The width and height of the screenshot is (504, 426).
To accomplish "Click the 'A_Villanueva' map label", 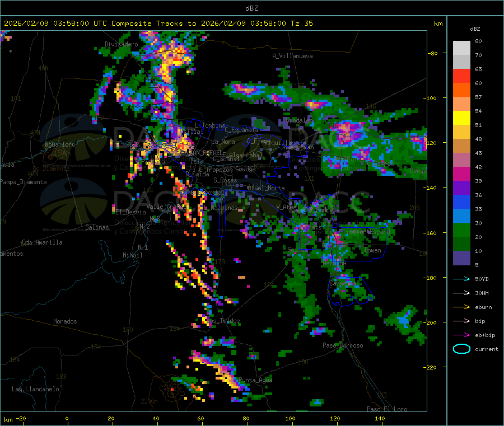I will tap(292, 56).
